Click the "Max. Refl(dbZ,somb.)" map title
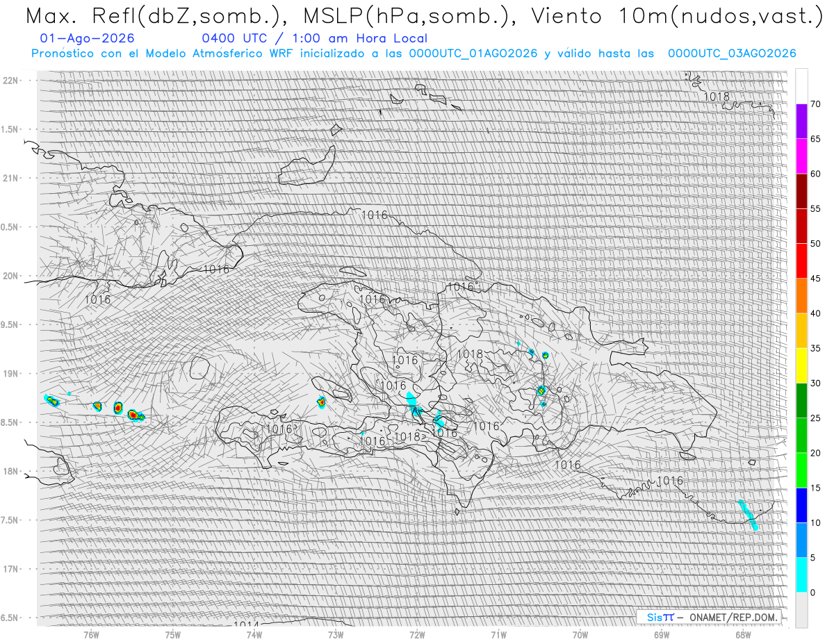 pyautogui.click(x=158, y=17)
